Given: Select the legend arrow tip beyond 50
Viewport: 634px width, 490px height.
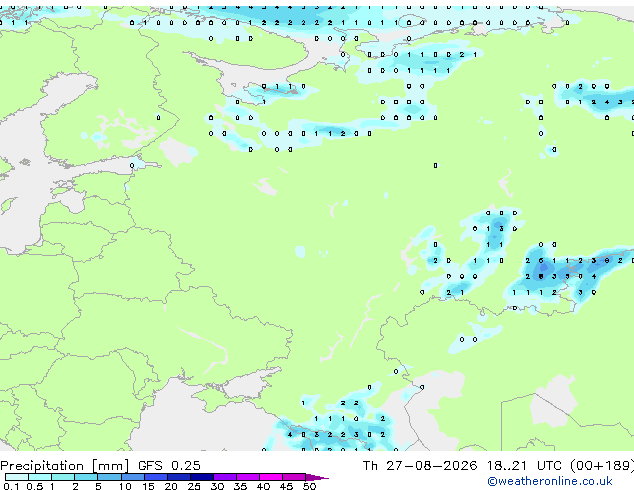Looking at the screenshot, I should pyautogui.click(x=317, y=477).
